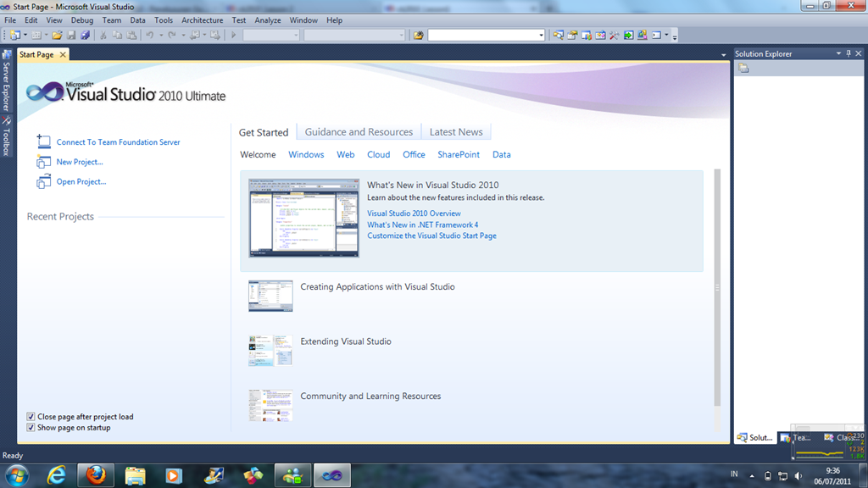Screen dimensions: 868x488
Task: Select the SharePoint category link
Action: 459,154
